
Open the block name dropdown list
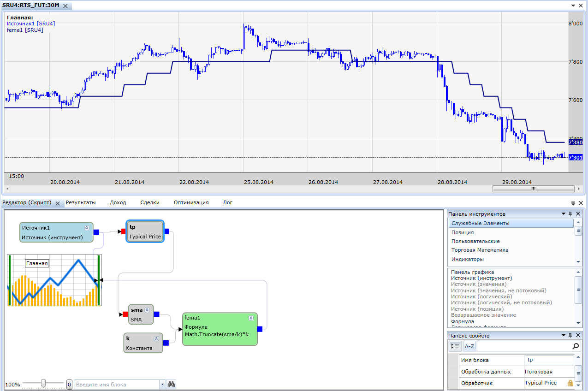tap(162, 384)
